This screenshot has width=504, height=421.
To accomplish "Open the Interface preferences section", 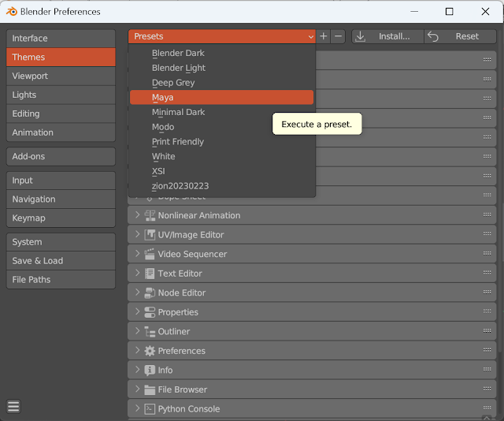I will tap(61, 39).
